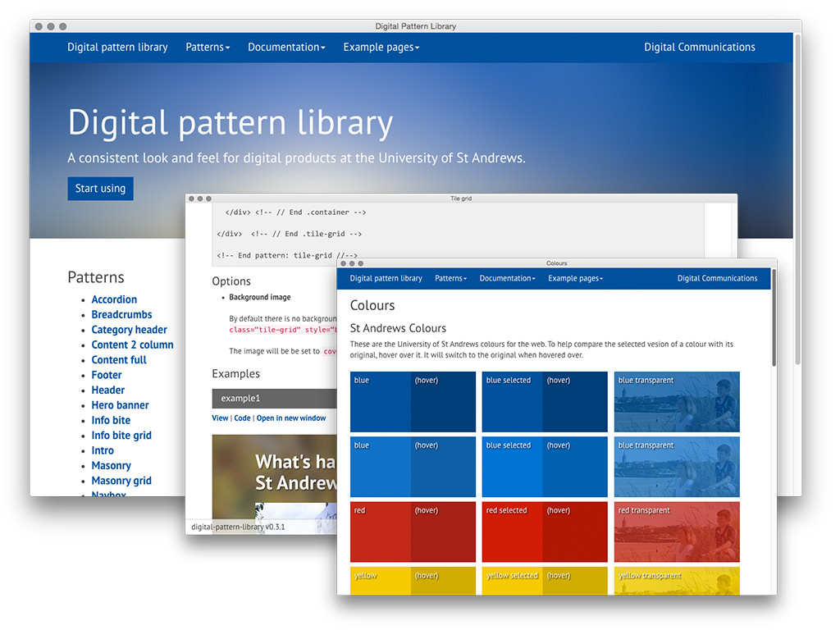Visit the Footer pattern page
The image size is (840, 630).
[107, 375]
